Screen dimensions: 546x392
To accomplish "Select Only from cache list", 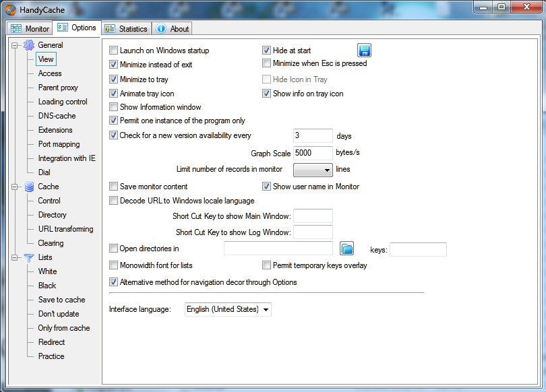I will 64,328.
